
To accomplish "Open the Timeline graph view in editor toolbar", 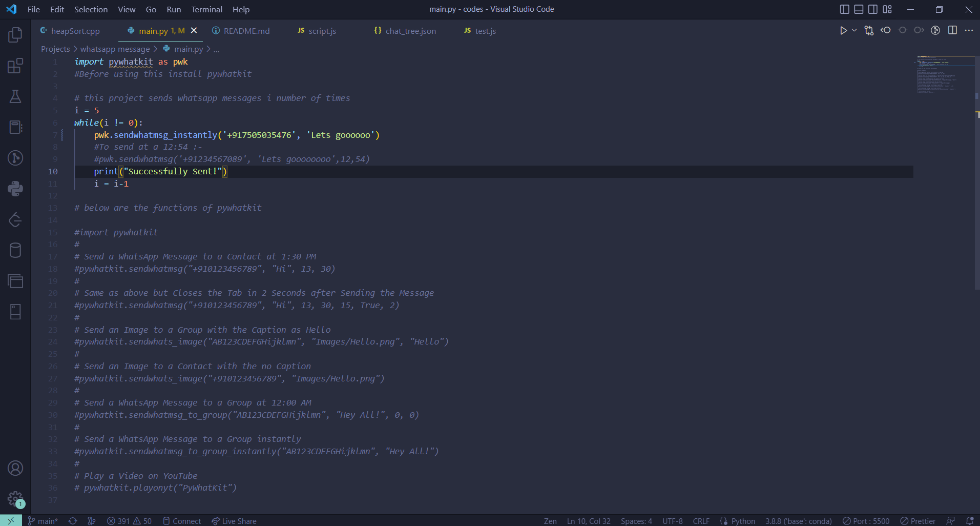I will (936, 30).
